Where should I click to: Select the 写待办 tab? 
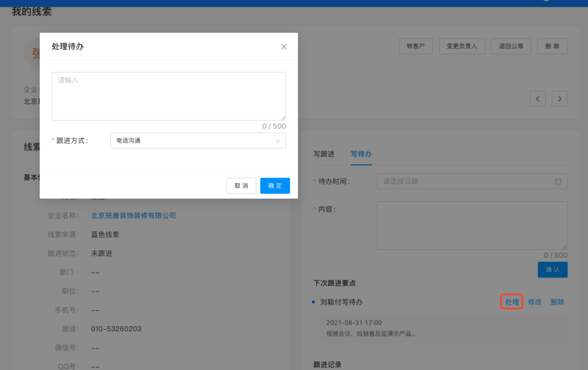pyautogui.click(x=361, y=154)
